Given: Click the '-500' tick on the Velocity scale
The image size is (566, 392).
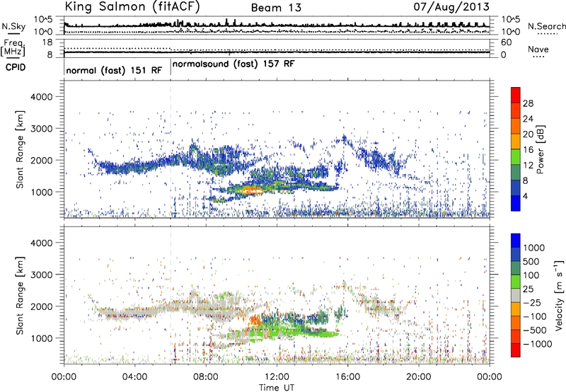Looking at the screenshot, I should pyautogui.click(x=534, y=330).
